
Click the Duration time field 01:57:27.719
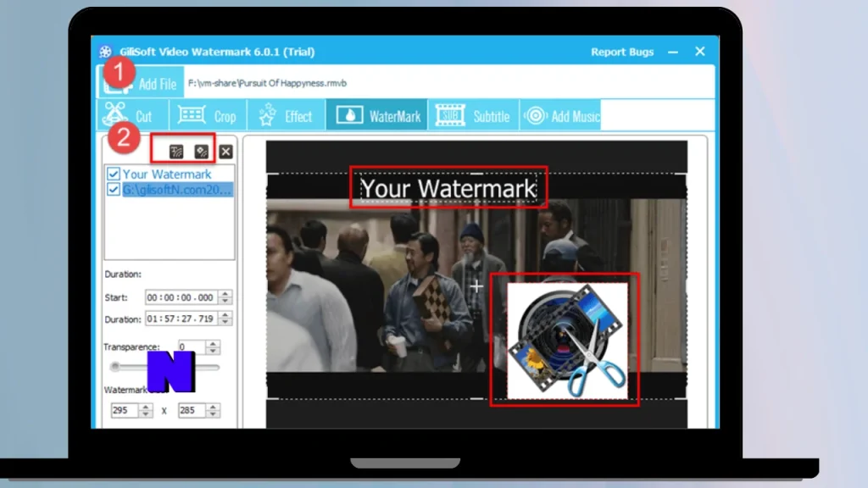coord(181,319)
